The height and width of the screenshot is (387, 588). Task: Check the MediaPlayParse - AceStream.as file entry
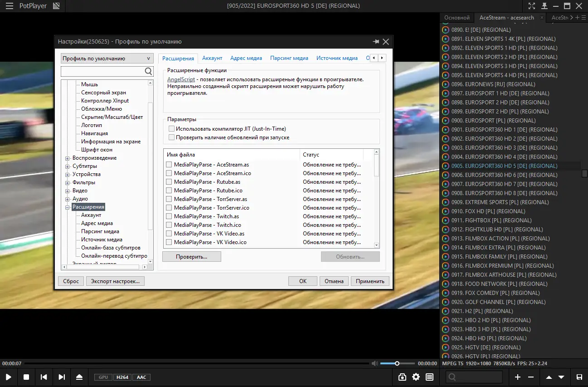(170, 165)
